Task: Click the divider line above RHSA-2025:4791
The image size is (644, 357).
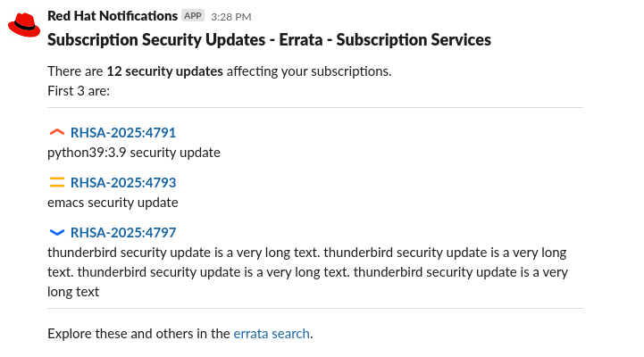Action: [315, 108]
